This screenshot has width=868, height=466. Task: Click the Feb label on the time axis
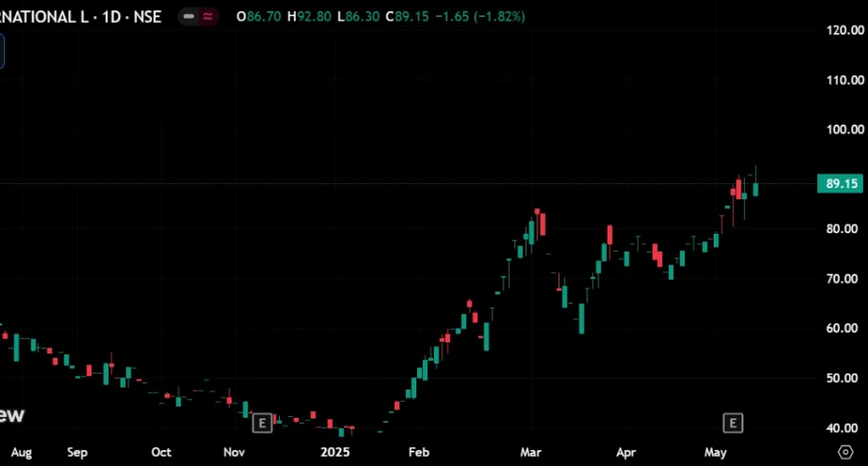pyautogui.click(x=419, y=452)
